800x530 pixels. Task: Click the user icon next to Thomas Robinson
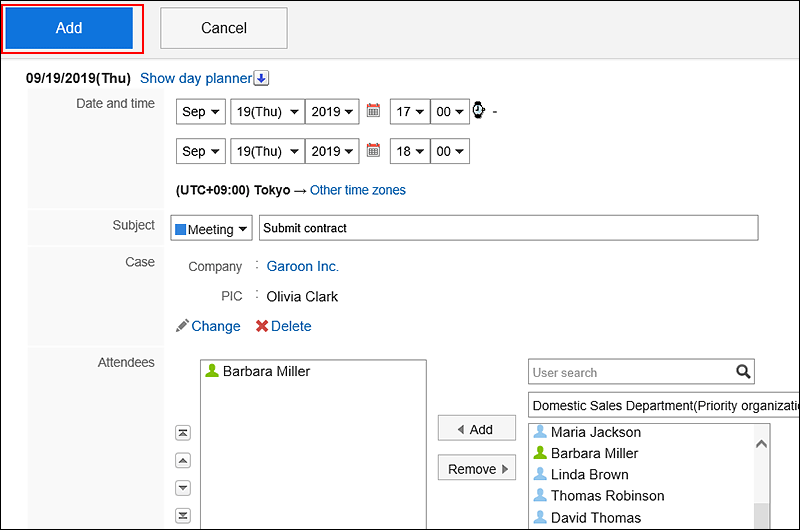click(x=540, y=495)
